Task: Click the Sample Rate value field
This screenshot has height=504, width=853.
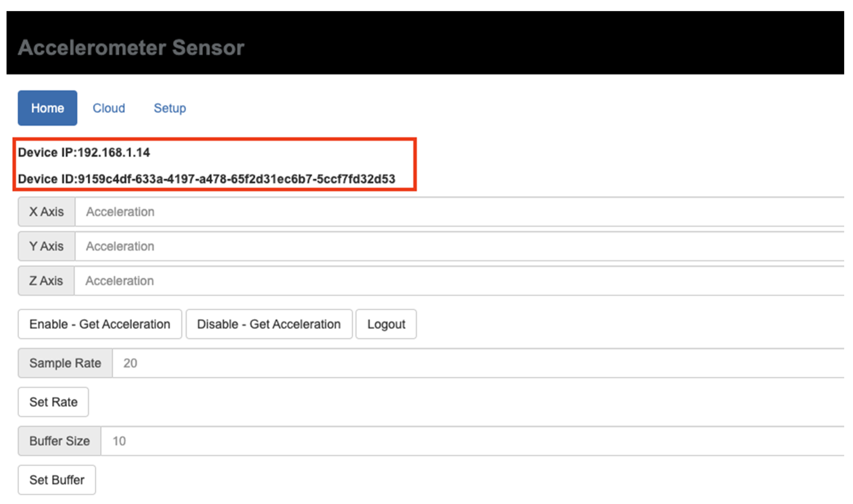Action: [238, 363]
